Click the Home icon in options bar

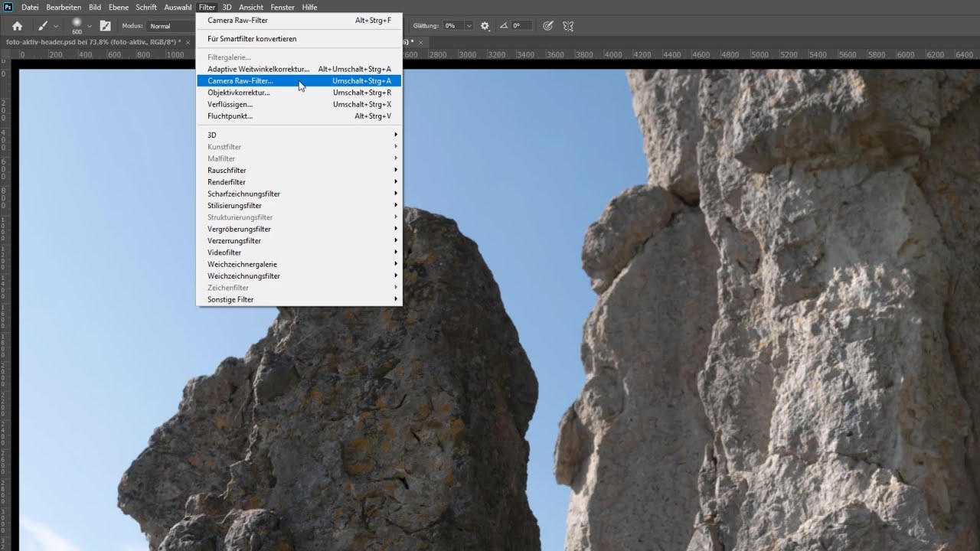(x=17, y=25)
